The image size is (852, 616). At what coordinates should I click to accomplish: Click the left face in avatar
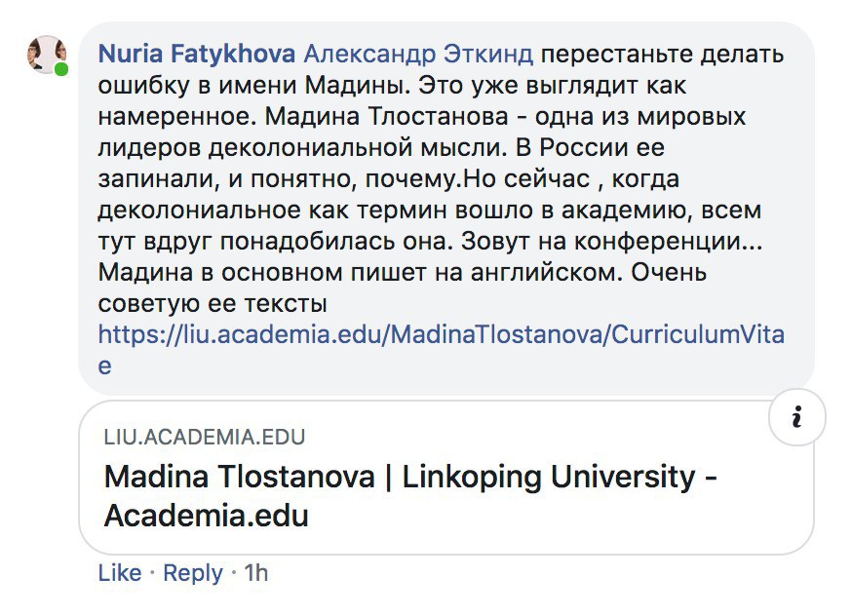(x=36, y=54)
